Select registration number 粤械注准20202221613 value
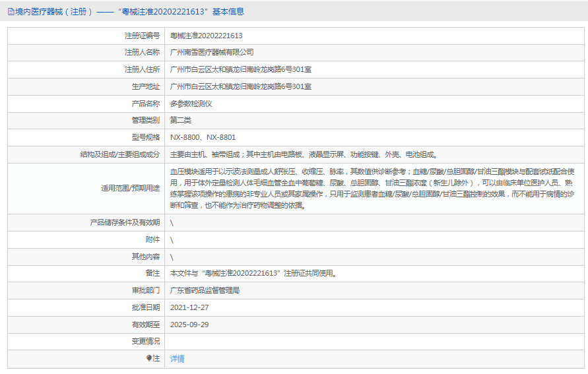Image resolution: width=588 pixels, height=374 pixels. pos(207,36)
